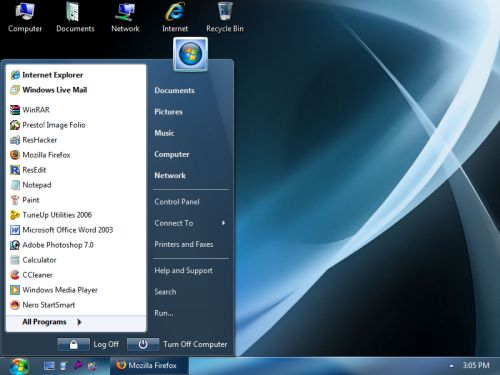Click second quick launch icon
Viewport: 500px width, 375px height.
[x=63, y=366]
